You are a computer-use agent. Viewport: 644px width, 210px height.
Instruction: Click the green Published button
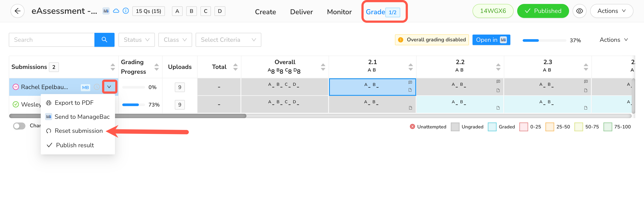[543, 11]
